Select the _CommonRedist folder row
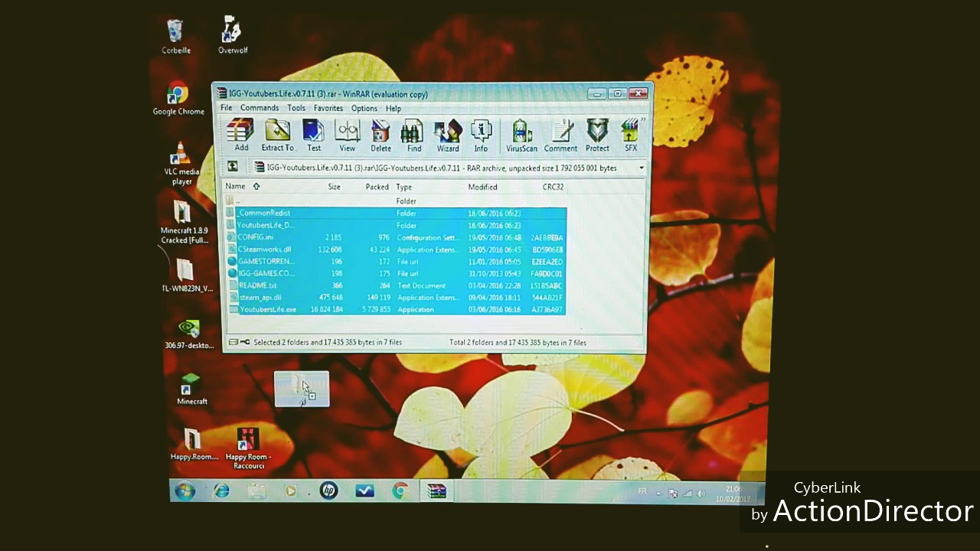 (396, 213)
